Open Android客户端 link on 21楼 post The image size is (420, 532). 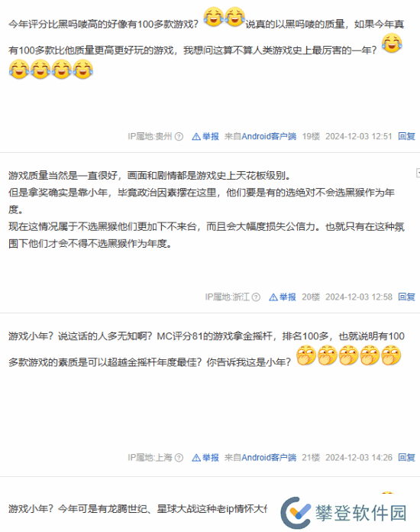tap(269, 458)
